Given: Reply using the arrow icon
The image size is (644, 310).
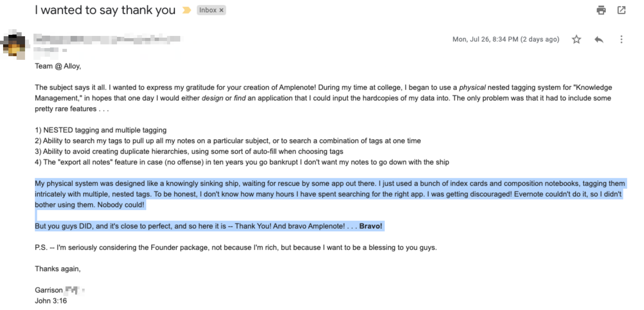Looking at the screenshot, I should [599, 39].
